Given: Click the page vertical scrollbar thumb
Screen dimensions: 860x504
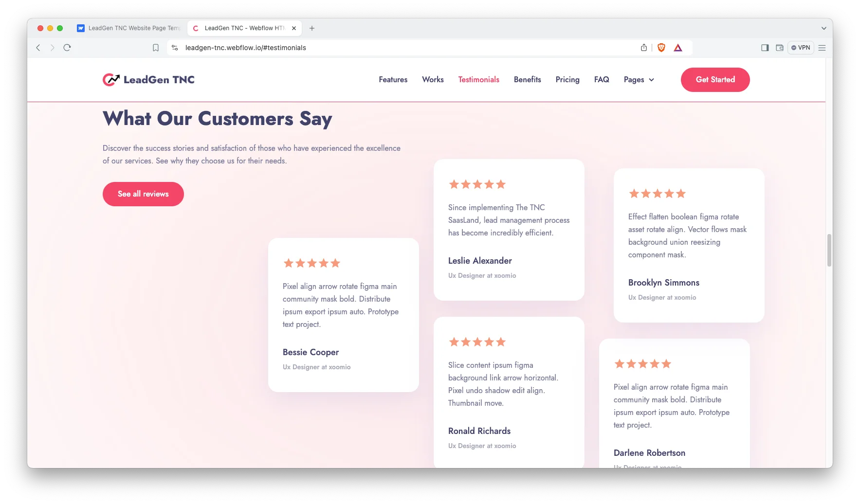Looking at the screenshot, I should pos(829,250).
